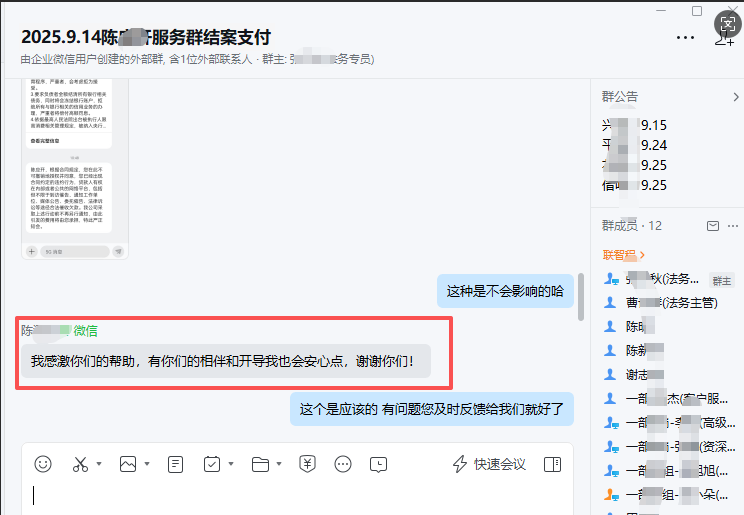Open the 联智程 company link
The height and width of the screenshot is (515, 744).
coord(623,255)
